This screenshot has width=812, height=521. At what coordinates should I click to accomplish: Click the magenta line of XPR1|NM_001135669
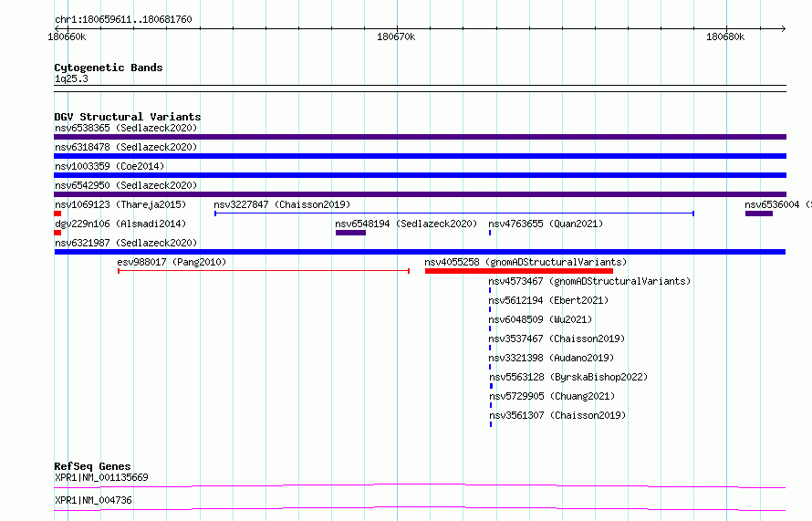(x=420, y=485)
